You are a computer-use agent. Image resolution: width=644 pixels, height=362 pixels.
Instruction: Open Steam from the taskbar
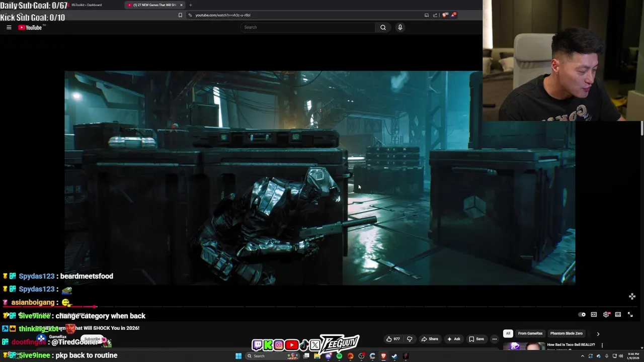394,356
